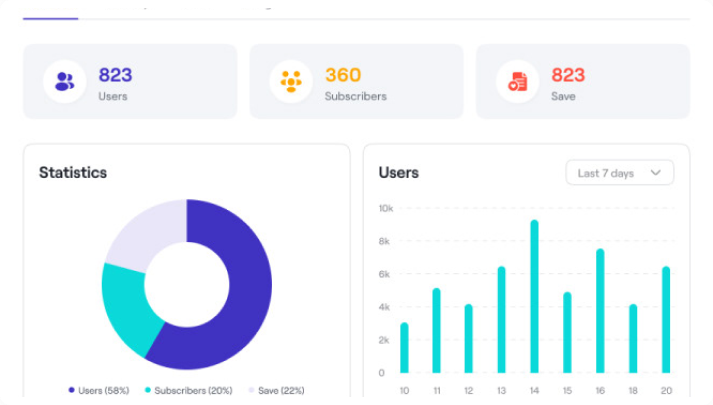The image size is (713, 405).
Task: Click the bar for day 20
Action: (666, 320)
